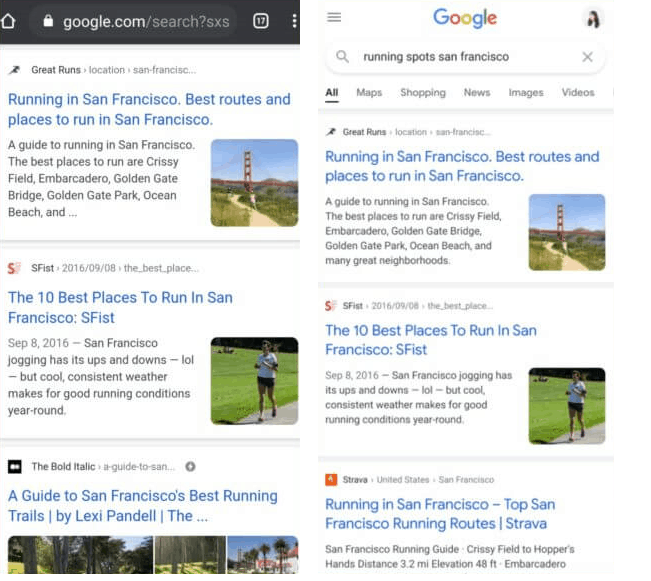This screenshot has width=651, height=581.
Task: Tap the icon next to a-guide-to-san breadcrumb
Action: [190, 466]
